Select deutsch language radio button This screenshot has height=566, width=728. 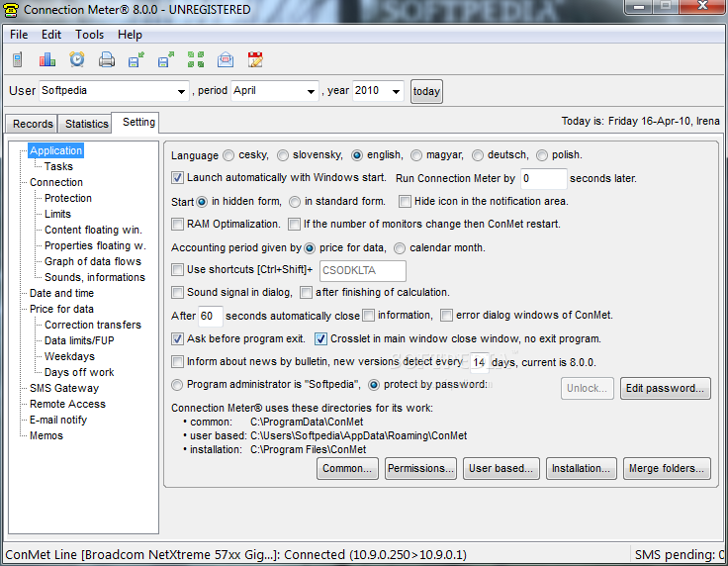(478, 155)
